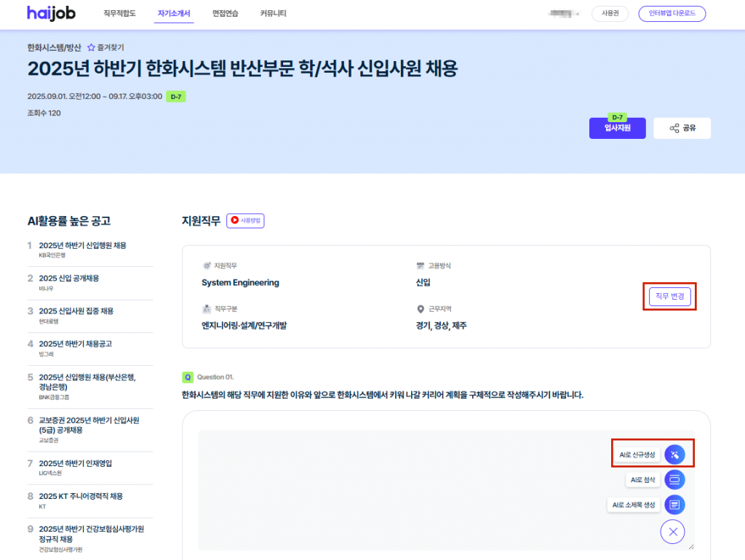This screenshot has width=745, height=560.
Task: Open 교보증권 2025년 하반기 신입사원 posting
Action: (x=89, y=425)
